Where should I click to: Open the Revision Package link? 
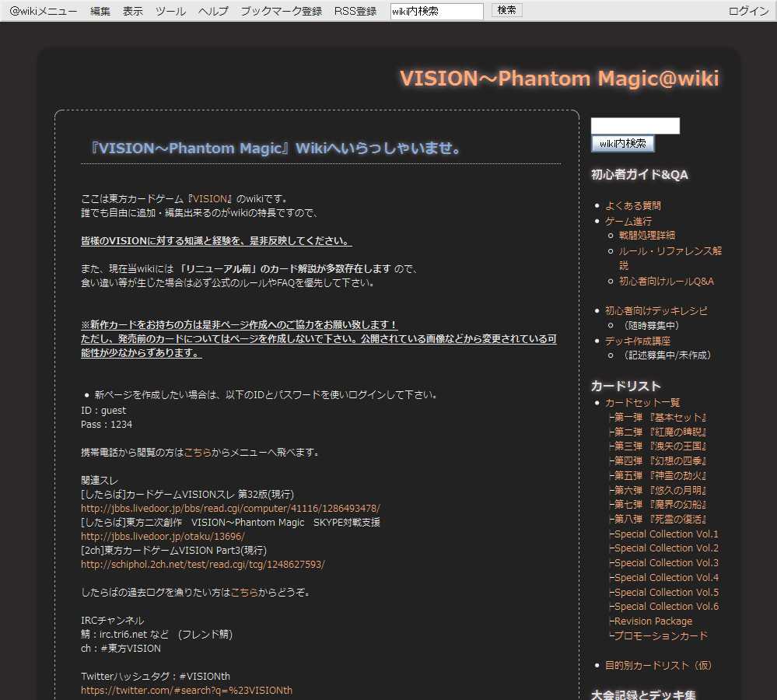(653, 621)
